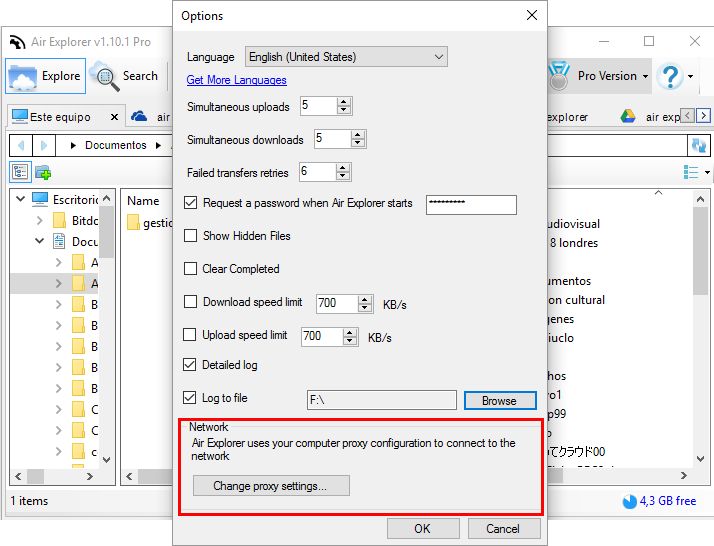Viewport: 714px width, 546px height.
Task: Click the view mode list icon
Action: point(691,172)
